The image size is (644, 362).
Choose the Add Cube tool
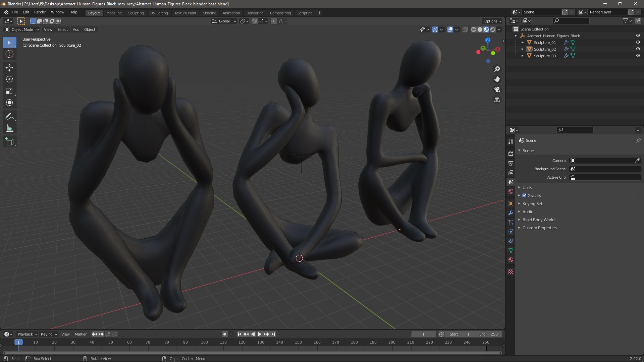click(x=9, y=142)
